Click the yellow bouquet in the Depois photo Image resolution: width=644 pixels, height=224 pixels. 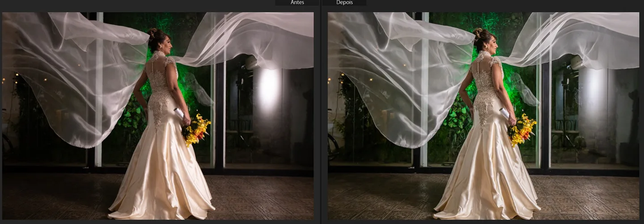click(x=522, y=130)
